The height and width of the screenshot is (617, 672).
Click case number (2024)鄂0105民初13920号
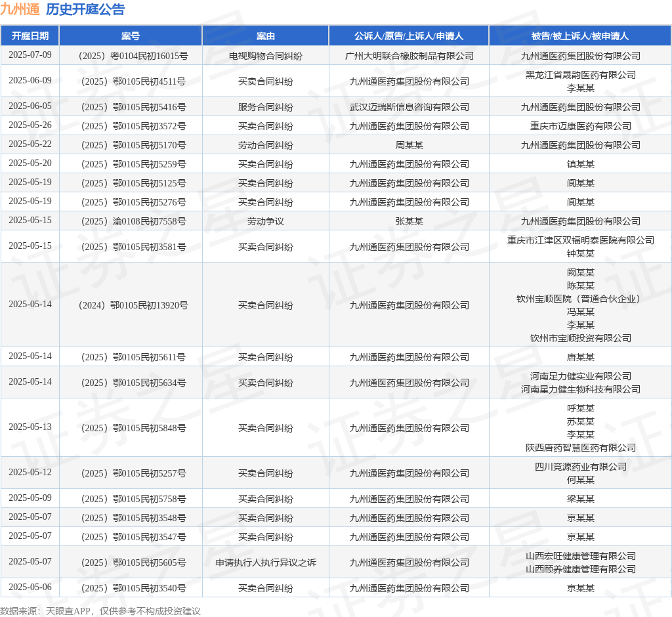131,305
